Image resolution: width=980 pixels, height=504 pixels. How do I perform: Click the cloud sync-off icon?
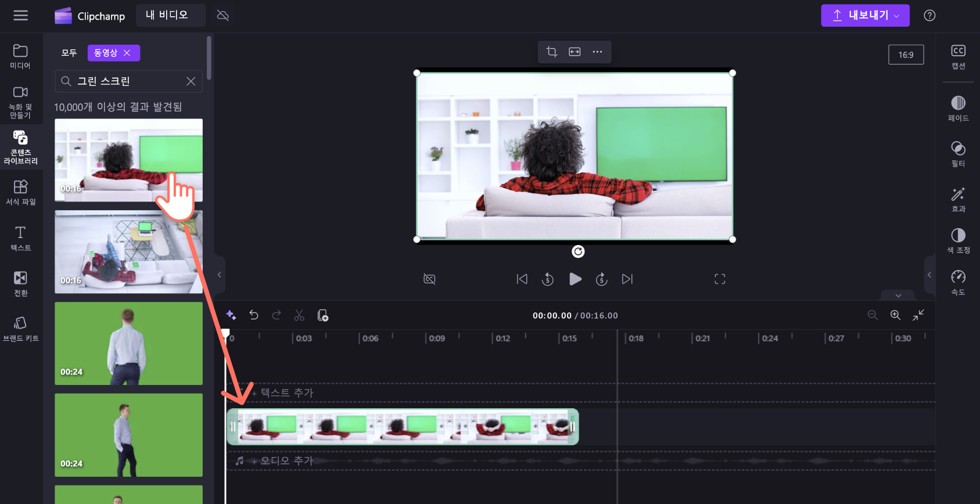[x=222, y=16]
